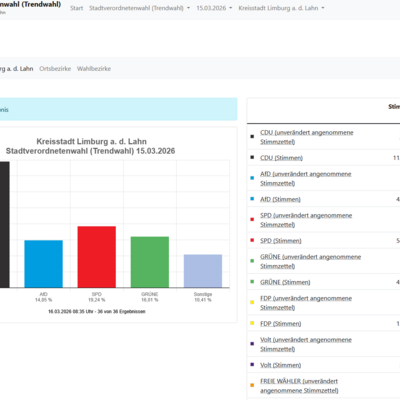This screenshot has width=400, height=400.
Task: Click the GRÜNE 16,01 % axis label
Action: coord(150,297)
